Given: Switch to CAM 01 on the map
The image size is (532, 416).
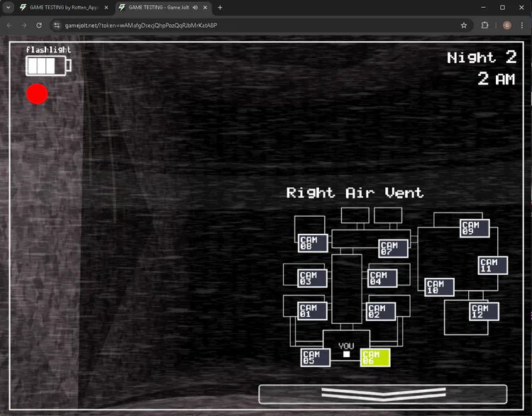Looking at the screenshot, I should 312,311.
